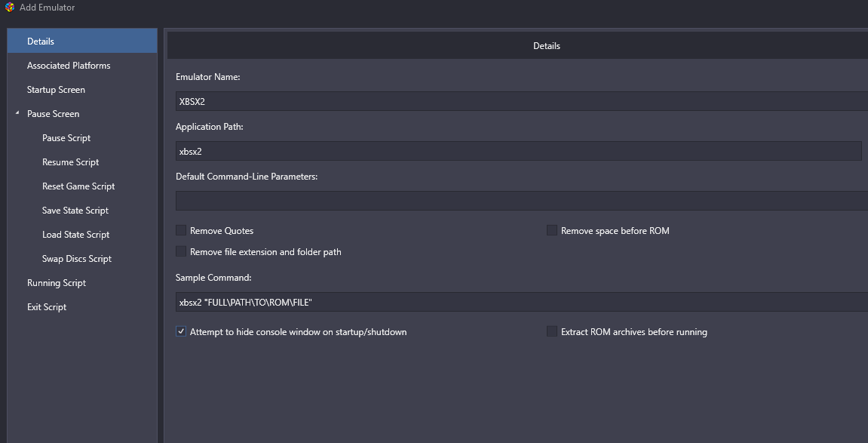
Task: Enable Remove space before ROM checkbox
Action: pos(552,230)
